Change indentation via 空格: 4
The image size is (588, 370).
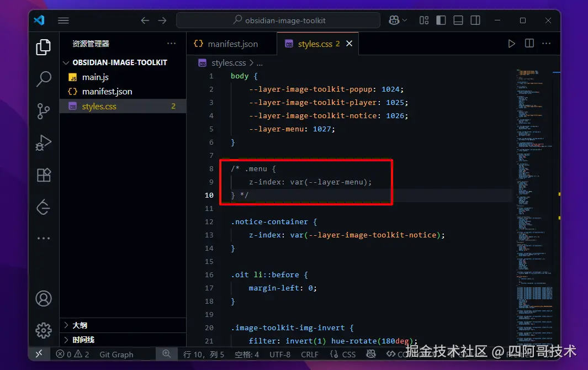point(247,354)
